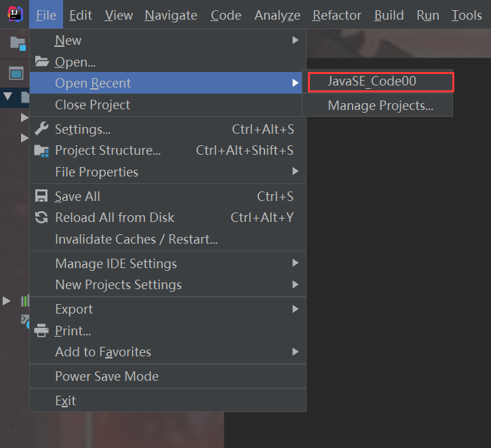Toggle Power Save Mode
The width and height of the screenshot is (491, 448).
click(x=106, y=376)
